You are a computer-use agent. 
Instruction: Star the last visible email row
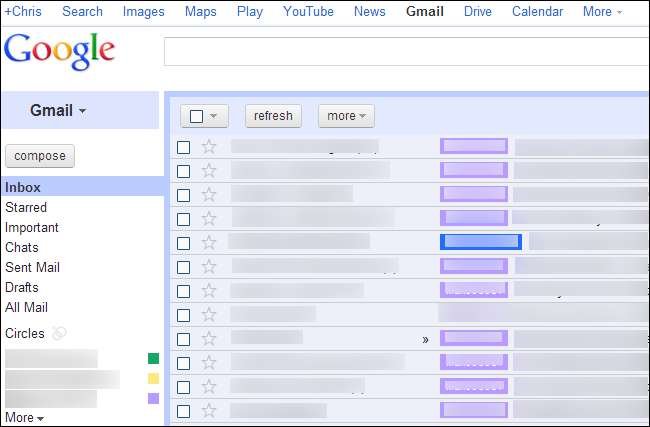tap(209, 411)
